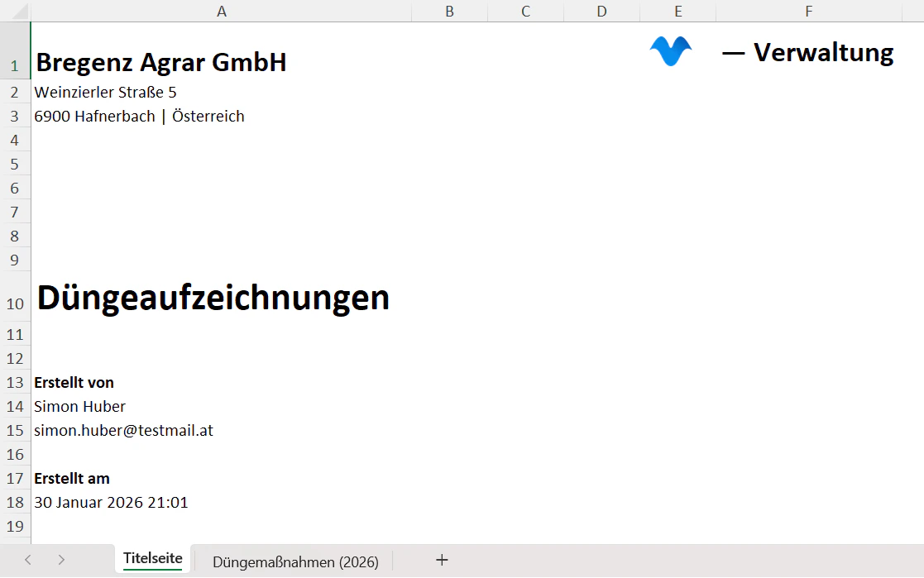Switch to the Düngemaßnahmen (2026) tab

(295, 561)
